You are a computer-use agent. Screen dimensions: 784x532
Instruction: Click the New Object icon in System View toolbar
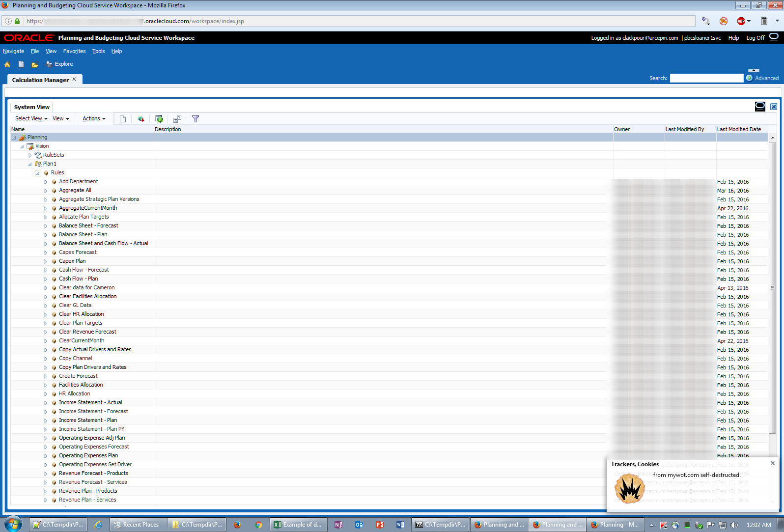click(x=123, y=119)
